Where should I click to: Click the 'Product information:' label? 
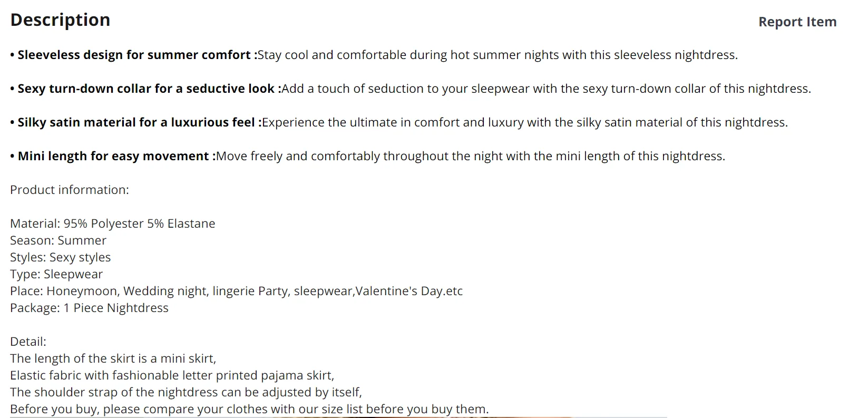(x=70, y=190)
